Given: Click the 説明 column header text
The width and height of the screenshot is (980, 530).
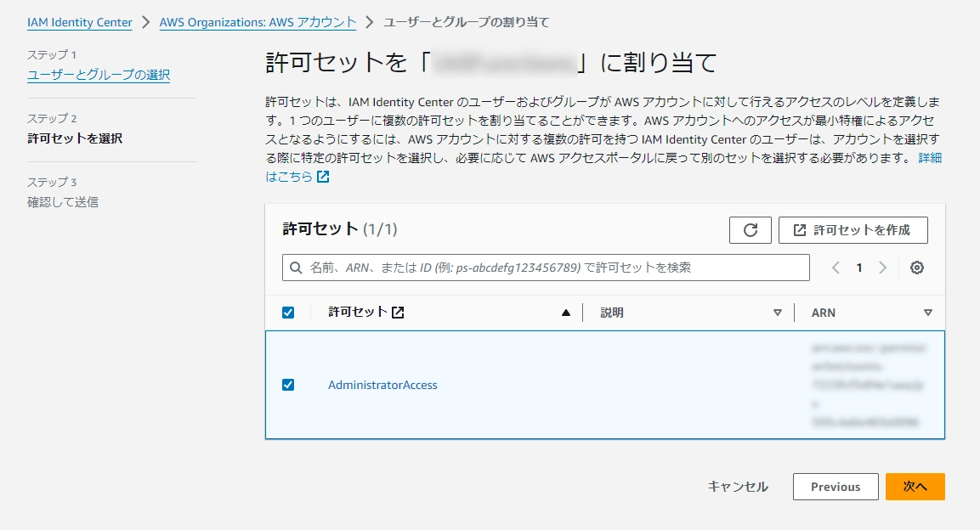Looking at the screenshot, I should pyautogui.click(x=612, y=313).
